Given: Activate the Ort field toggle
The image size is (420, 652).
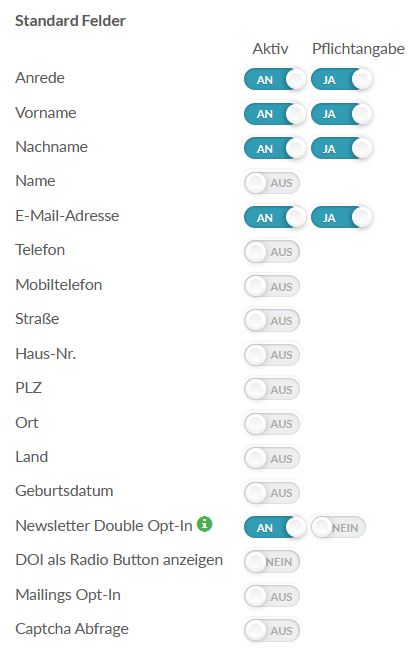Looking at the screenshot, I should point(272,424).
